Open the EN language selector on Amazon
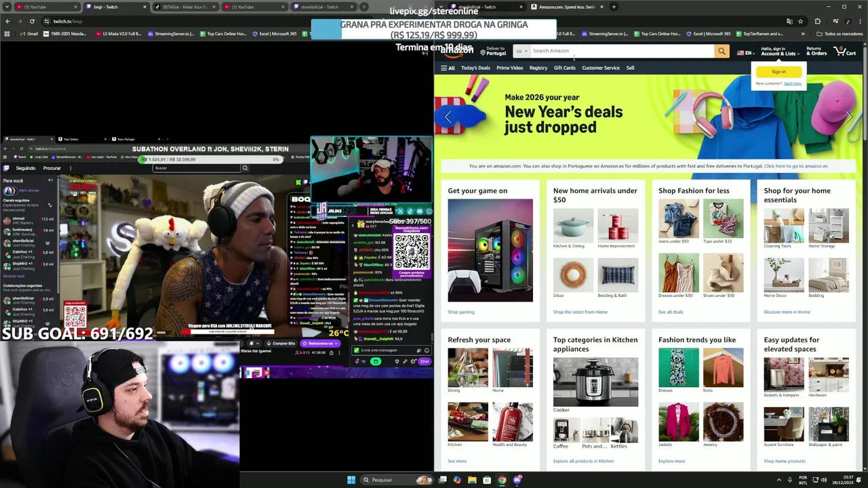Viewport: 868px width, 488px height. point(745,52)
